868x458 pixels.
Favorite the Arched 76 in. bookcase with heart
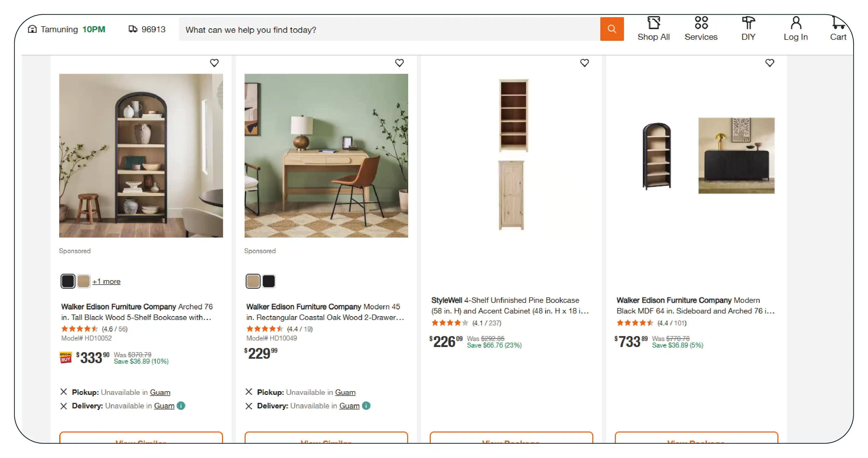coord(214,63)
